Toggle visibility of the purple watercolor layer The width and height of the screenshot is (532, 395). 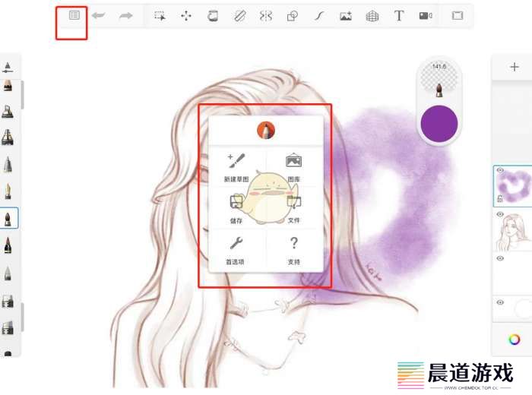pos(500,171)
